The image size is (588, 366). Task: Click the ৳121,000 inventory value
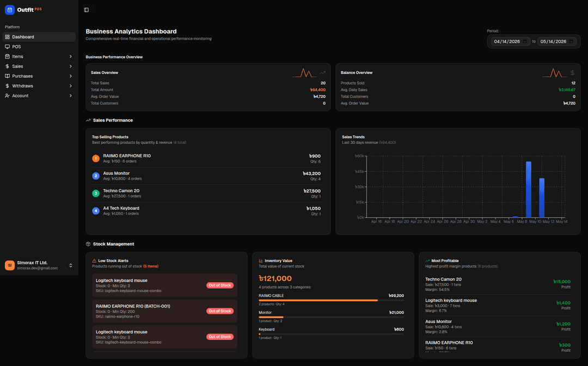click(x=275, y=279)
